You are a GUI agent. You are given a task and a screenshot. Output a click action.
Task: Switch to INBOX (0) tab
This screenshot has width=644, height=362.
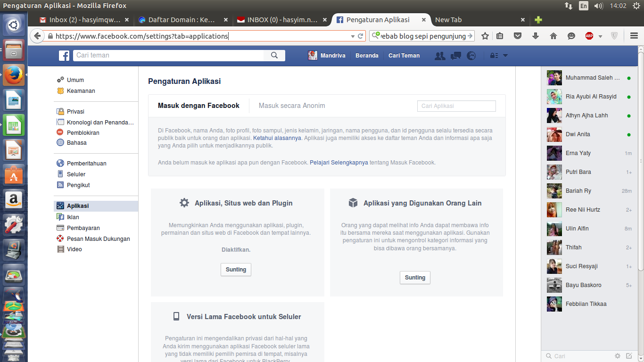(x=282, y=20)
